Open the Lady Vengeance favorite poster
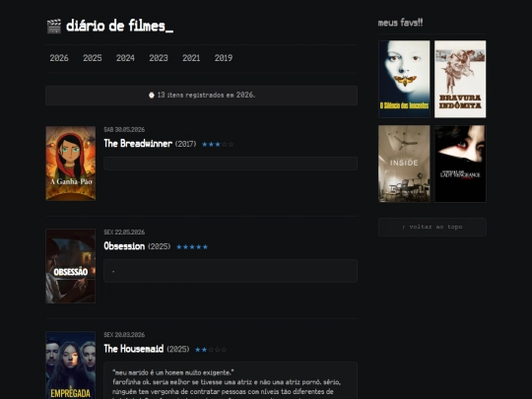 pos(460,164)
